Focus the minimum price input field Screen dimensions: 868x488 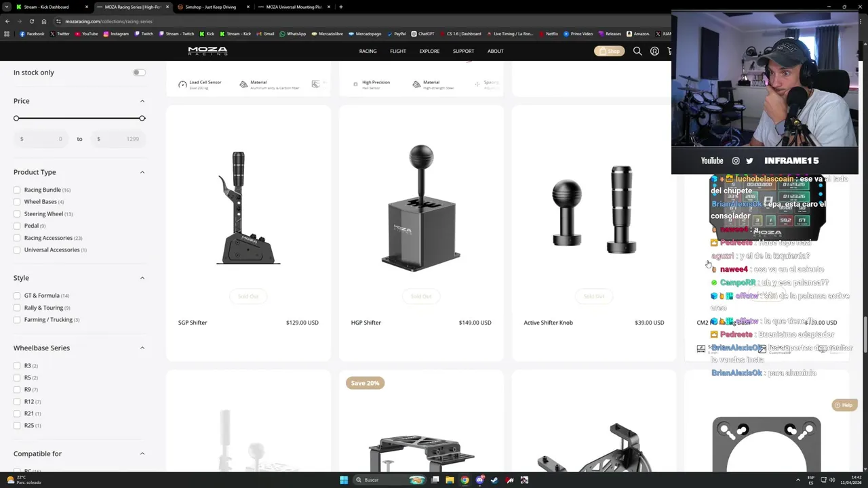click(x=41, y=139)
